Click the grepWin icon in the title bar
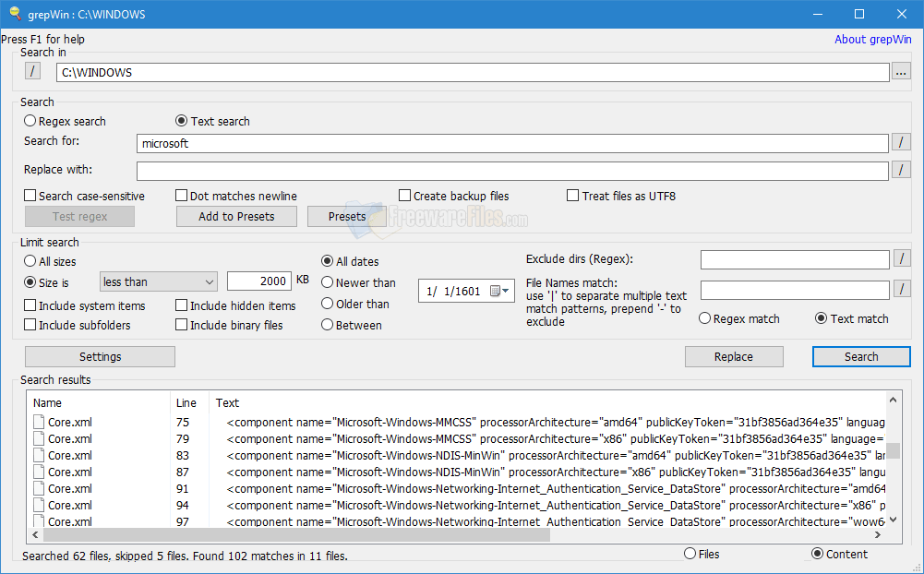 (x=13, y=13)
